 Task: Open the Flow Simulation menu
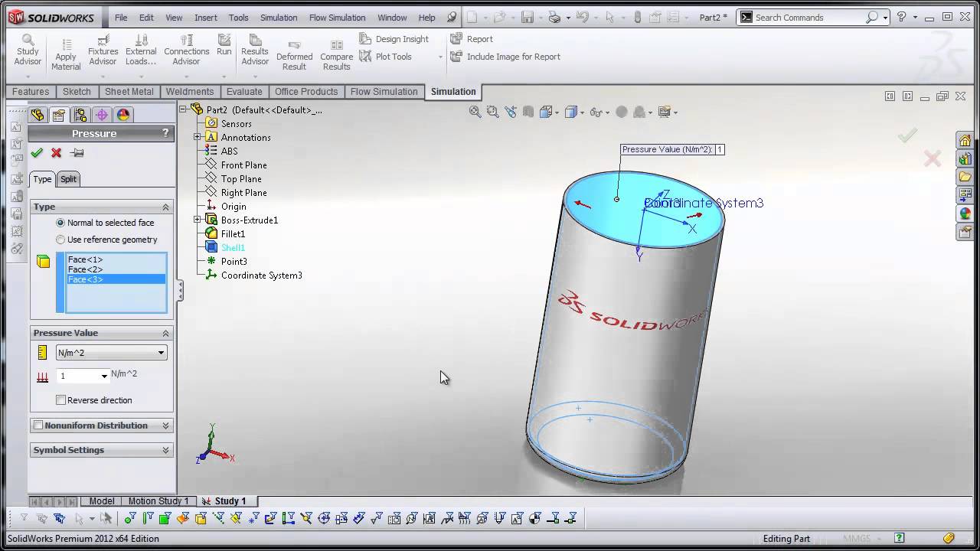[x=338, y=17]
